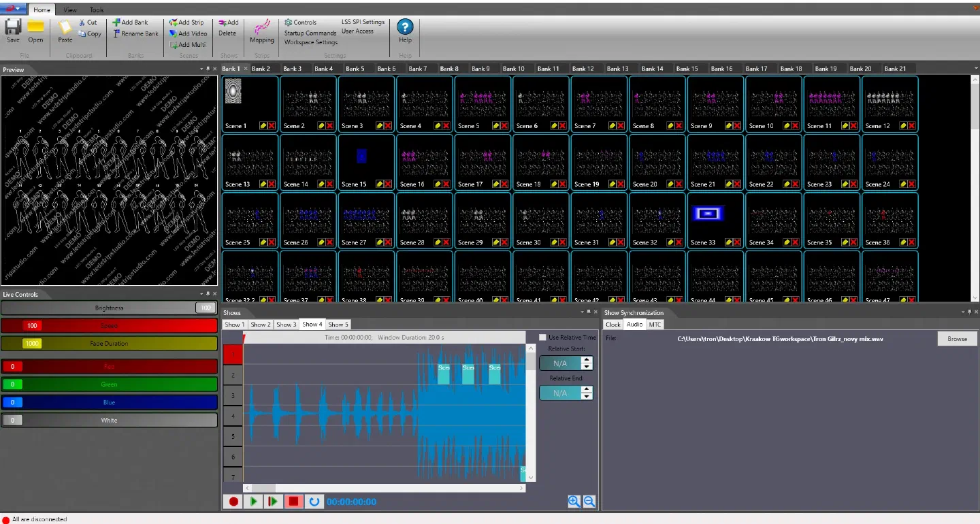
Task: Click the red Record button in Shows
Action: point(233,502)
